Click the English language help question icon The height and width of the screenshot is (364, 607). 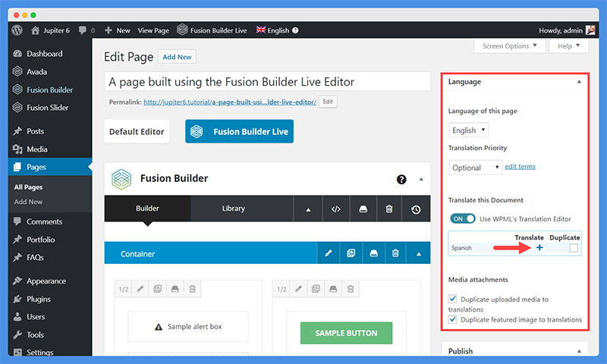pos(295,30)
